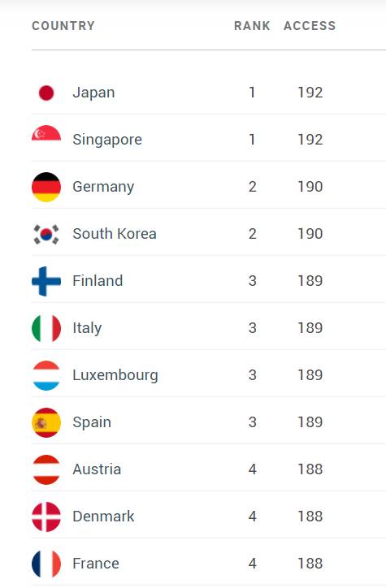This screenshot has height=588, width=386.
Task: Click the South Korea flag icon
Action: (46, 234)
